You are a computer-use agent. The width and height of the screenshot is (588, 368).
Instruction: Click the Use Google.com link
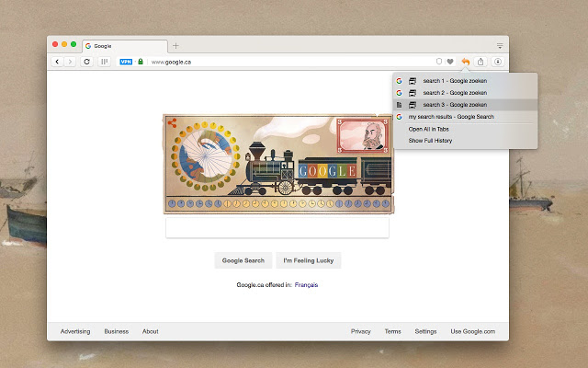[473, 331]
